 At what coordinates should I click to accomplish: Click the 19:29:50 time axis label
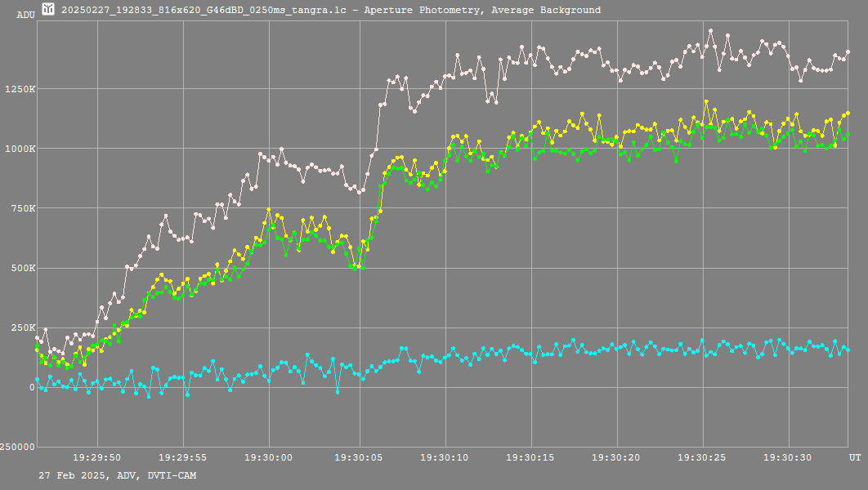point(97,458)
